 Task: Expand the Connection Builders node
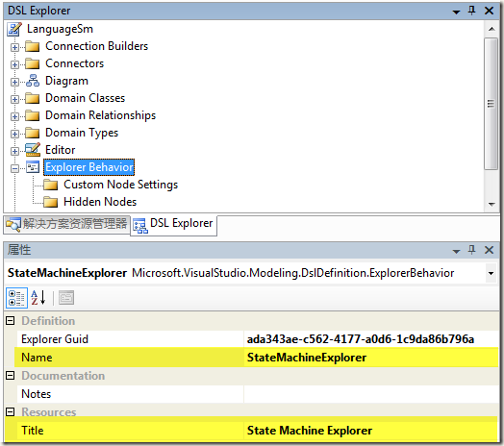(x=14, y=47)
